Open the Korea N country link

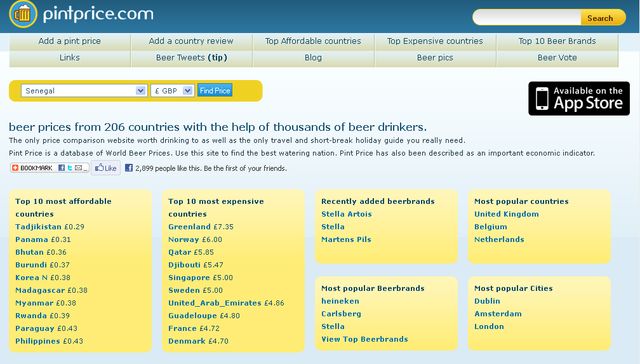point(31,277)
